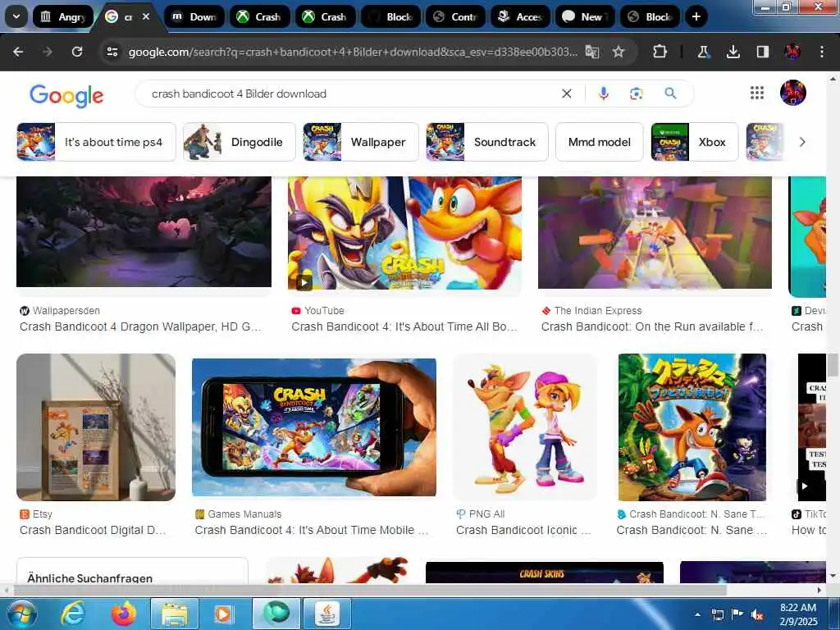Open Windows Start button
This screenshot has height=630, width=840.
pos(21,614)
